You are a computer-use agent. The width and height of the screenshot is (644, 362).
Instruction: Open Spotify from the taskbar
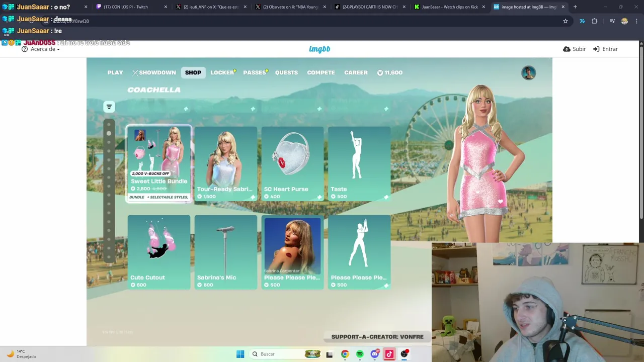(x=360, y=354)
